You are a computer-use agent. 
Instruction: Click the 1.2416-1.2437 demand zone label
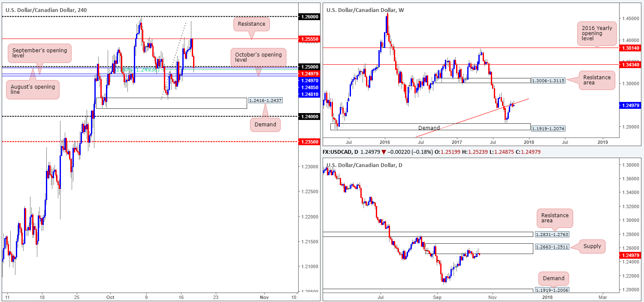tap(265, 101)
